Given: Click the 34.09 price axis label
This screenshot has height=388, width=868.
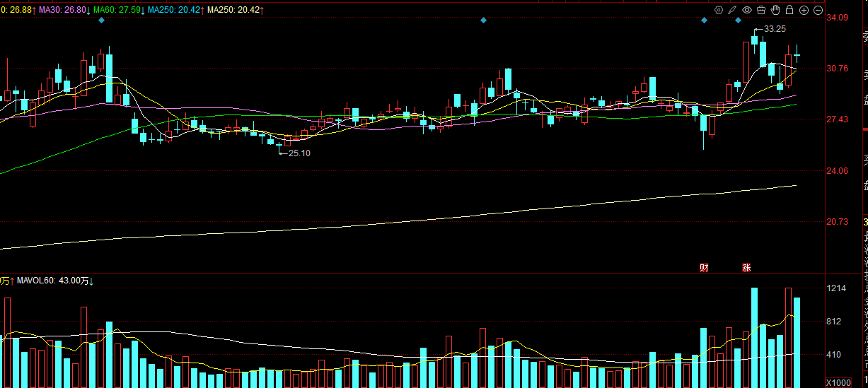Looking at the screenshot, I should tap(838, 18).
